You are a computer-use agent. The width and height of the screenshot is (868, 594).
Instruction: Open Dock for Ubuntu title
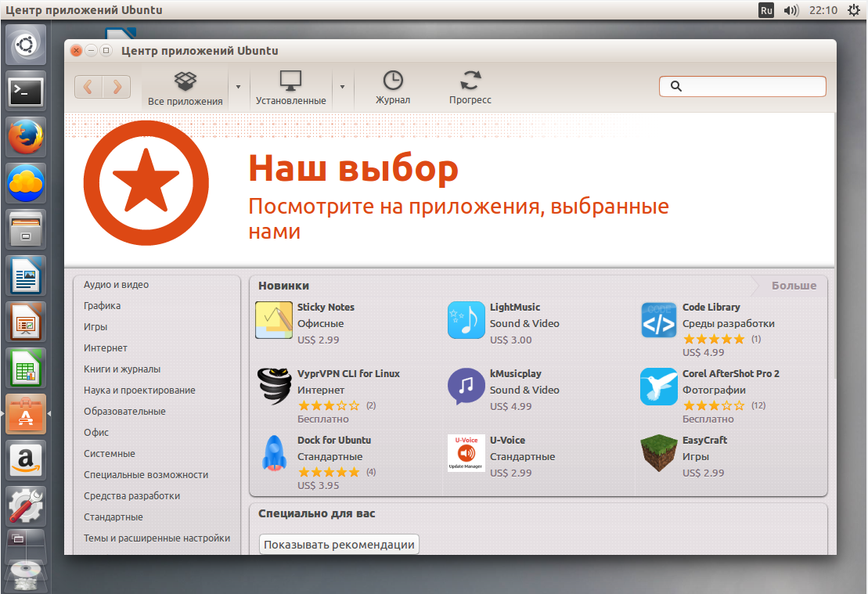(333, 440)
